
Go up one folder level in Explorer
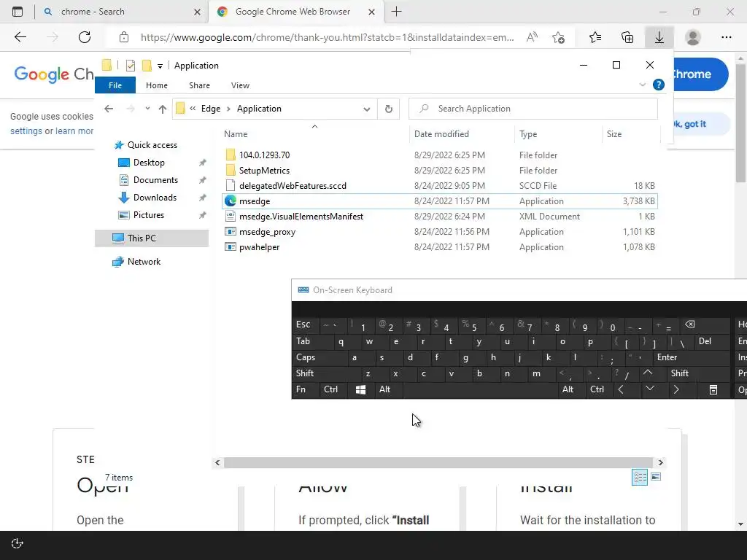(163, 109)
